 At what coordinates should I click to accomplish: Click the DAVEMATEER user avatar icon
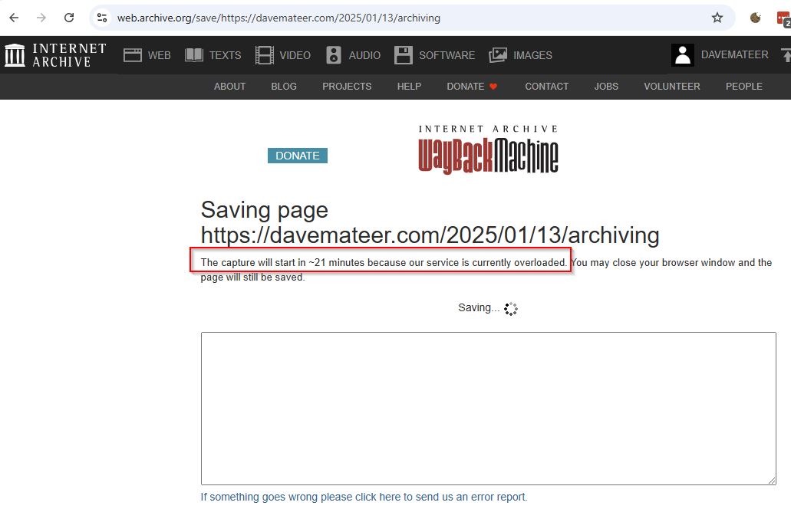pyautogui.click(x=683, y=55)
